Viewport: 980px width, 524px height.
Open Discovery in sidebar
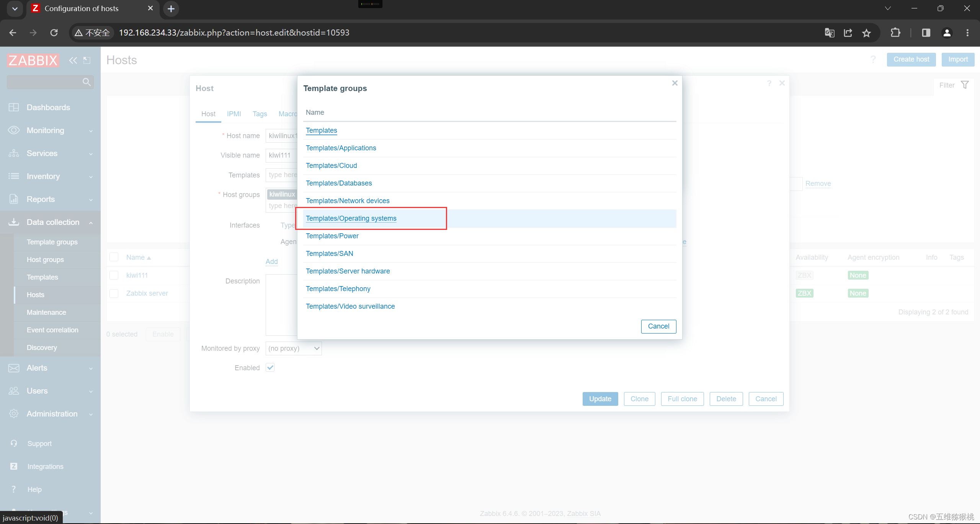point(42,348)
